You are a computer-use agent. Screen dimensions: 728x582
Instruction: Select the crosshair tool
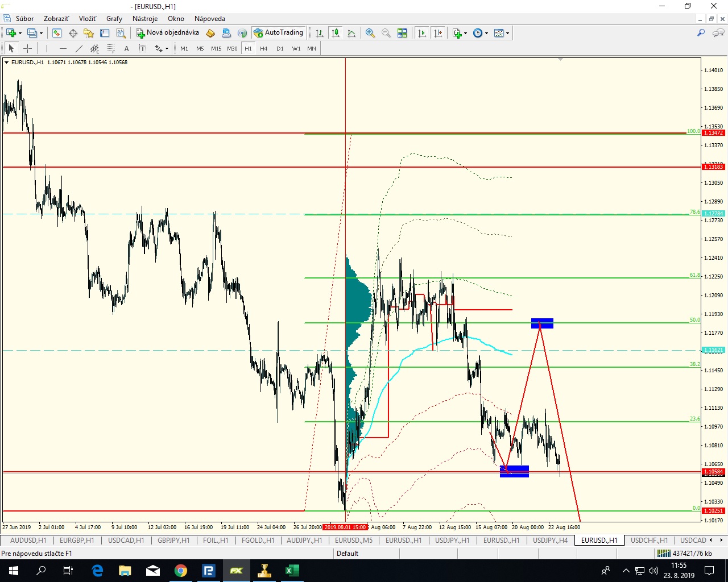[x=27, y=48]
